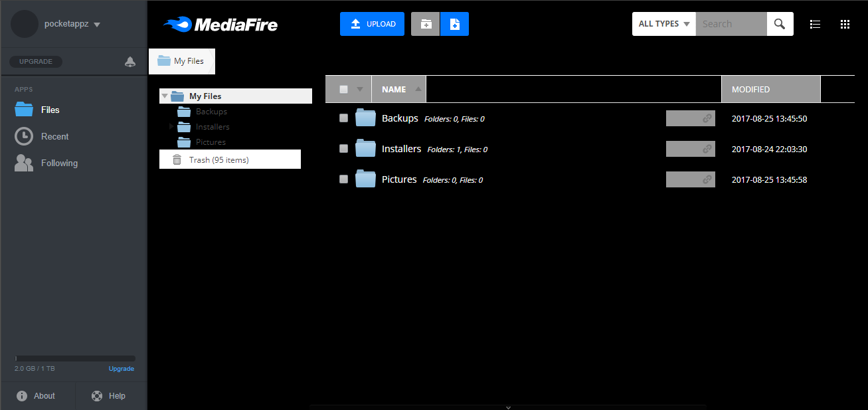Click inside the Search field

coord(729,23)
